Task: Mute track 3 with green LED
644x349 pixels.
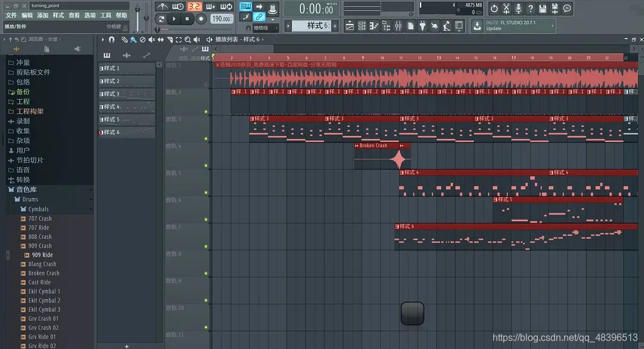Action: pyautogui.click(x=206, y=138)
